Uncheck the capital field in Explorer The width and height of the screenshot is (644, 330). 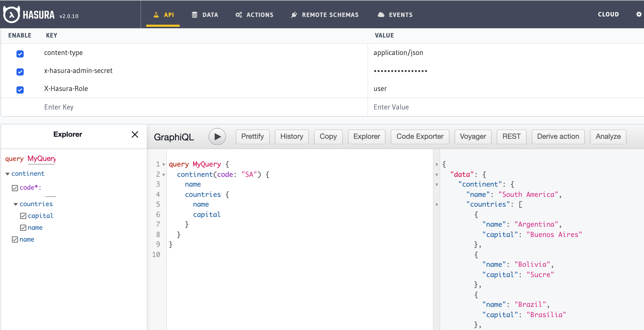pos(23,216)
